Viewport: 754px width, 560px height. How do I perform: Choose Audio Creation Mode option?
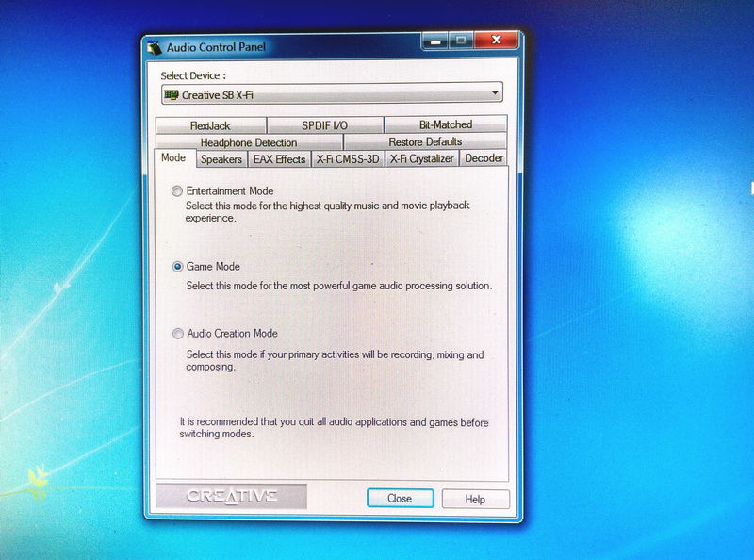click(178, 334)
